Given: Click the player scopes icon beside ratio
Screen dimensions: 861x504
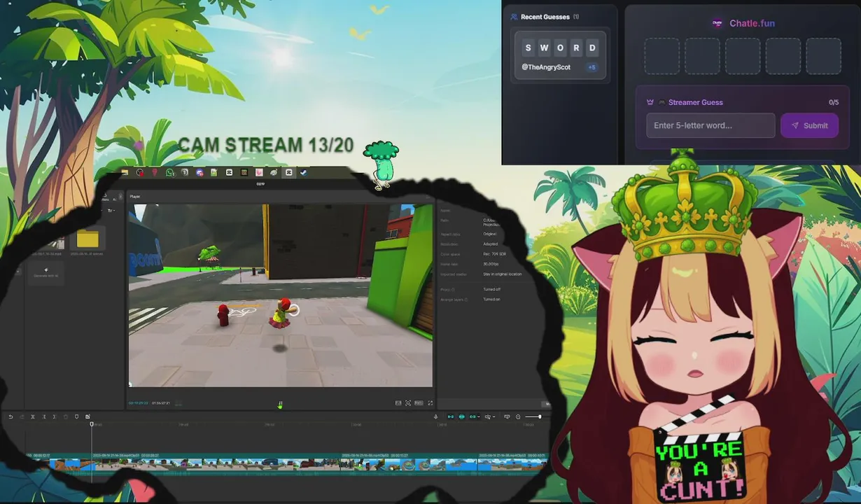Looking at the screenshot, I should coord(408,403).
